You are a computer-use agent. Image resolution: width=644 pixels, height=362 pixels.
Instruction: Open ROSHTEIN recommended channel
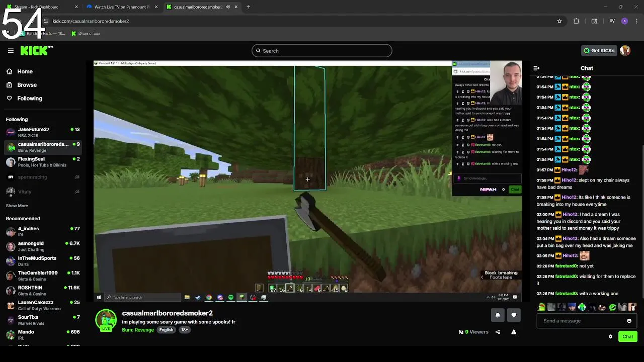pos(43,291)
